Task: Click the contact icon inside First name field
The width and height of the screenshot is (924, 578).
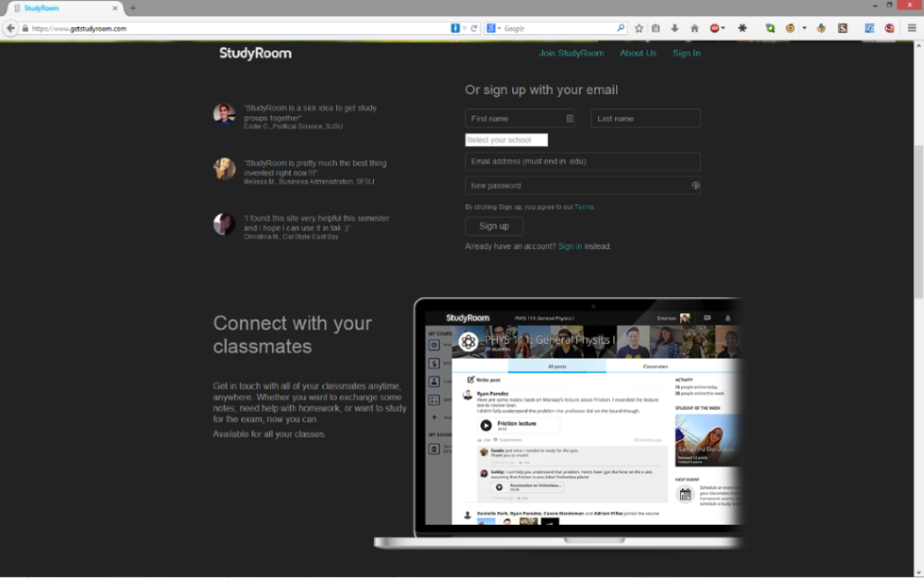Action: click(x=569, y=118)
